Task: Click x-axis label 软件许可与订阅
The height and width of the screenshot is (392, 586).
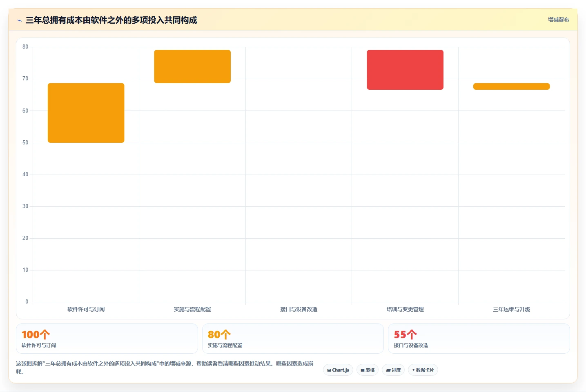Action: coord(86,309)
